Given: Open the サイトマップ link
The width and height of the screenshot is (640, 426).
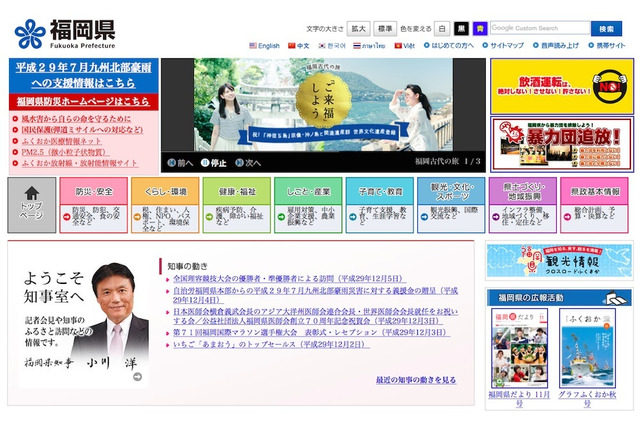Looking at the screenshot, I should coord(503,46).
